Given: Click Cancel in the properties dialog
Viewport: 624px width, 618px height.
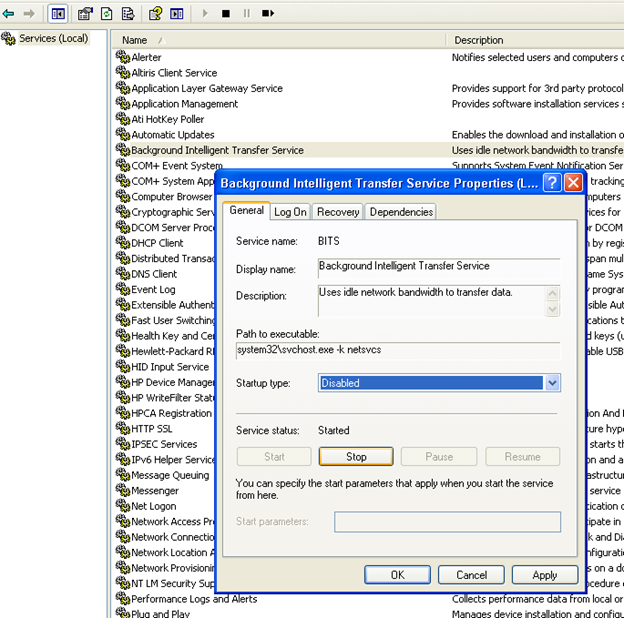Looking at the screenshot, I should click(x=471, y=575).
